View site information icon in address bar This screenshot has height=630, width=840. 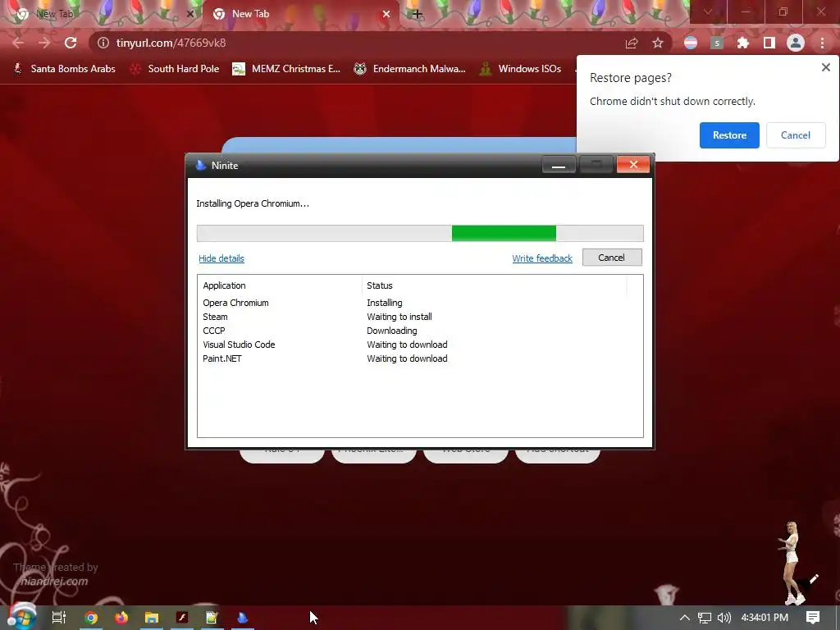click(x=103, y=43)
